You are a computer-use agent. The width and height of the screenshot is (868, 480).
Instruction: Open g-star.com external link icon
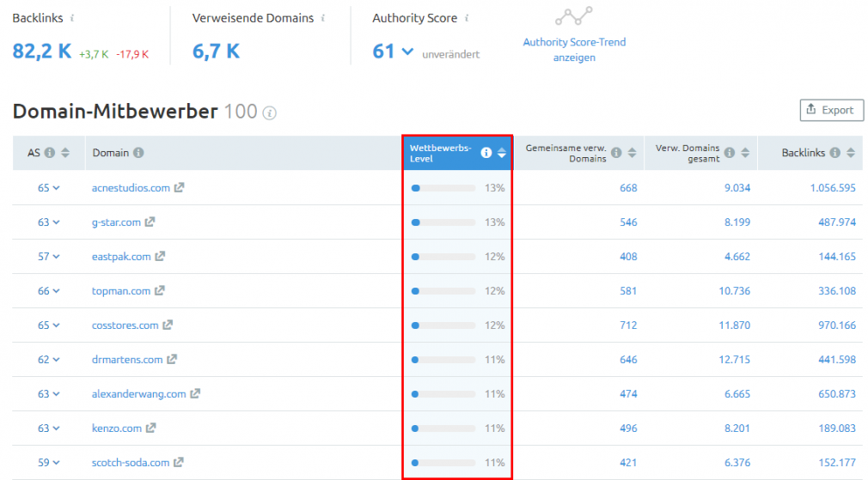click(x=150, y=222)
